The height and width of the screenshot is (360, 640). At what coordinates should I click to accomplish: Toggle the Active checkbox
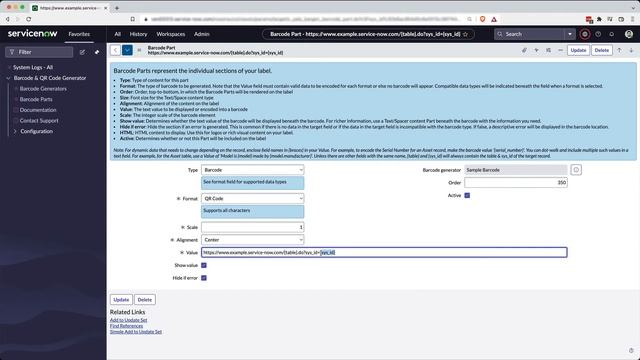(467, 196)
